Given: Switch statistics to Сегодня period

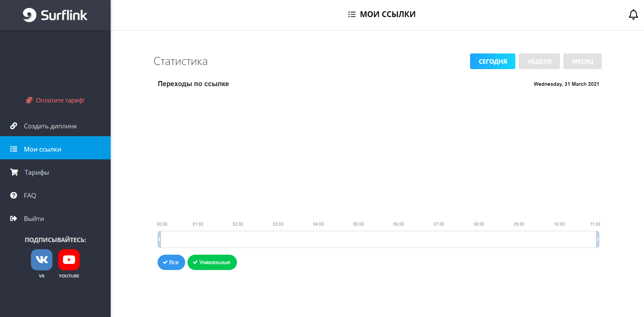Looking at the screenshot, I should coord(493,61).
